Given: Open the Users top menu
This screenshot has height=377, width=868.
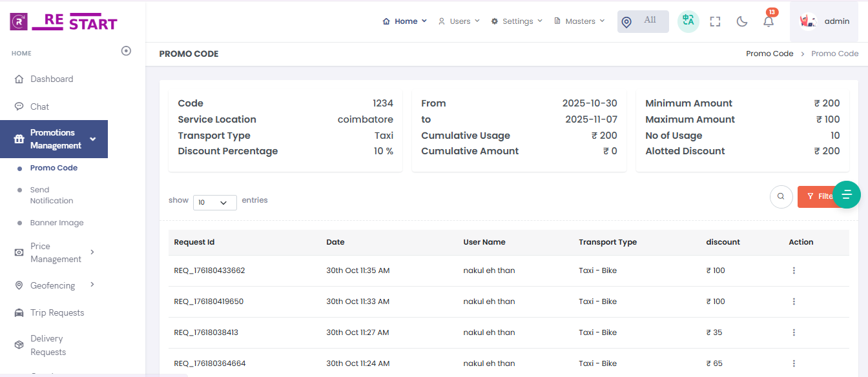Looking at the screenshot, I should tap(459, 21).
